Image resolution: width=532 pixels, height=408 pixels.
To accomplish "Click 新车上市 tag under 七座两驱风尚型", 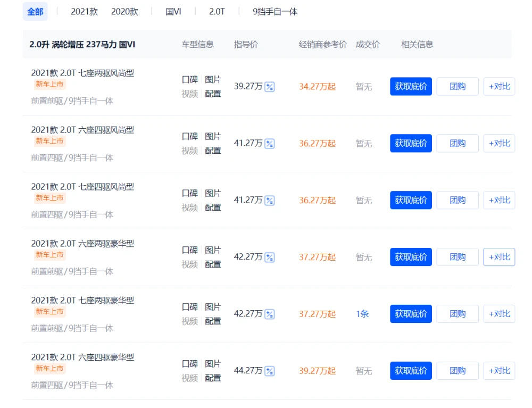I will (49, 84).
